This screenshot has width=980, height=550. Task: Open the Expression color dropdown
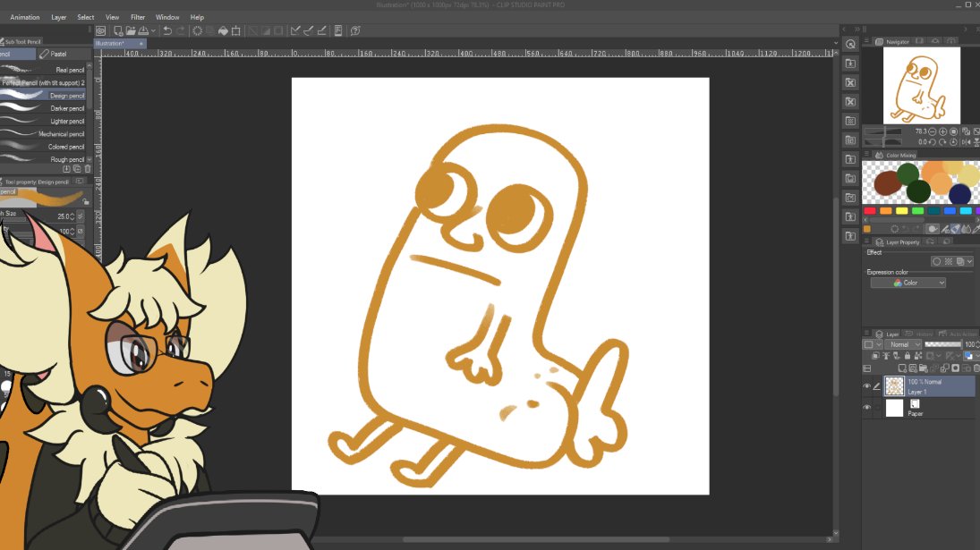[x=908, y=283]
